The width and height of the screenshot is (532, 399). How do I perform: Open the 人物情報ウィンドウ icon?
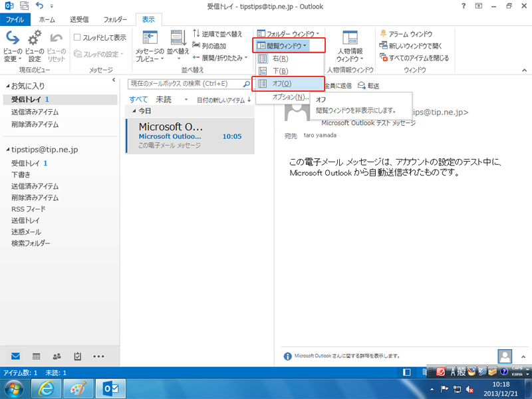(350, 38)
